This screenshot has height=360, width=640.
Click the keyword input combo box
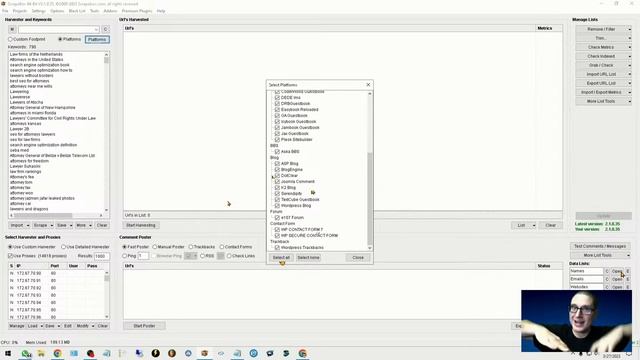pyautogui.click(x=58, y=29)
